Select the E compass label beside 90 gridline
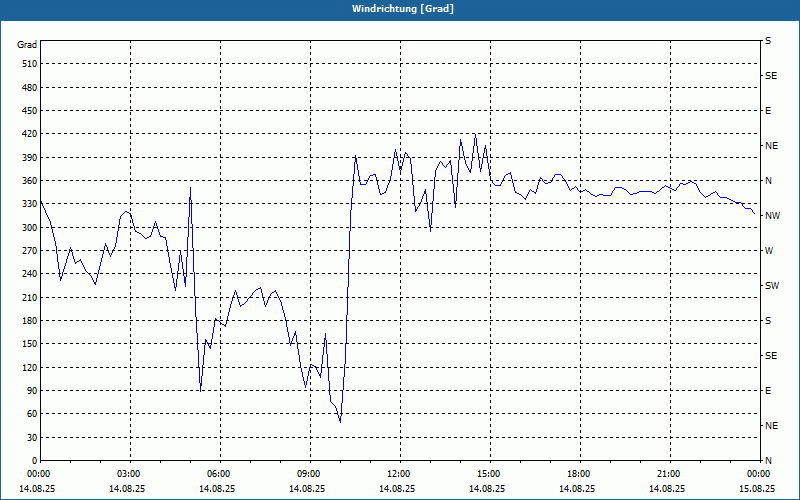800x500 pixels. 768,391
